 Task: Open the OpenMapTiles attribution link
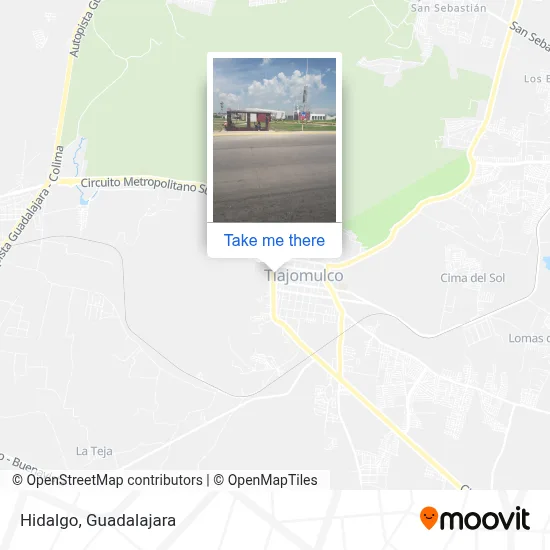tap(266, 480)
